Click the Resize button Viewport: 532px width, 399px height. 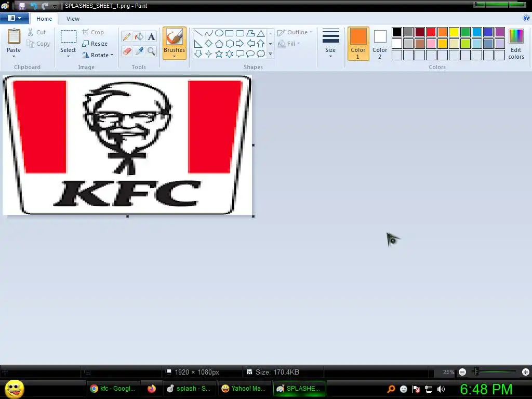[95, 44]
